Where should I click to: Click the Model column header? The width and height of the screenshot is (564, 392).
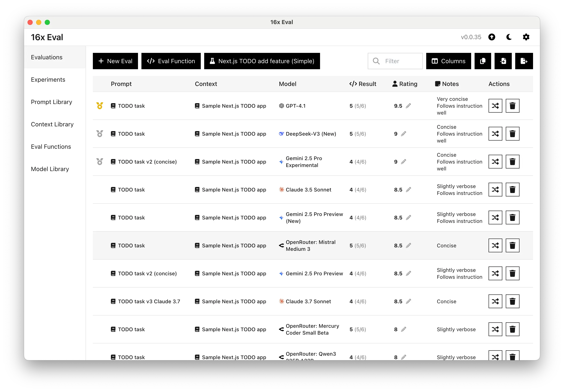[x=287, y=84]
